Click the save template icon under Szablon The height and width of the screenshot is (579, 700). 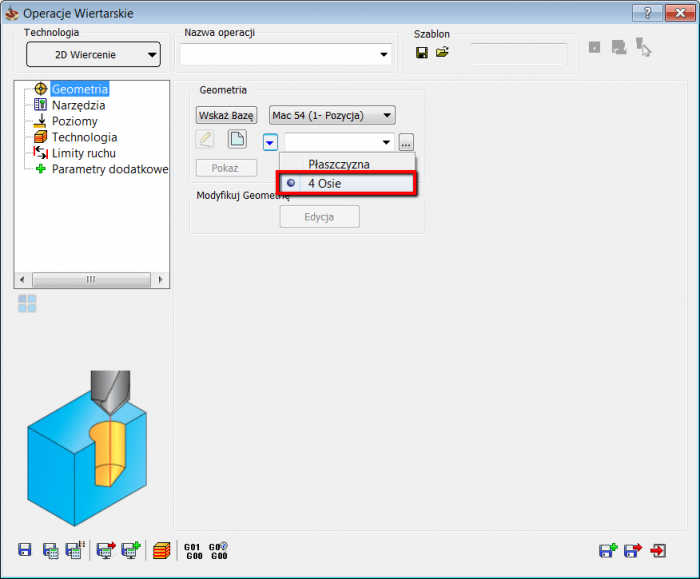pyautogui.click(x=422, y=52)
